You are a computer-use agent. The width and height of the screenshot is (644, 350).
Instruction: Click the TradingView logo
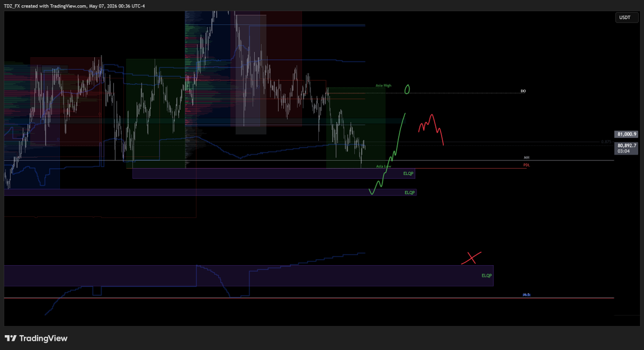click(36, 339)
